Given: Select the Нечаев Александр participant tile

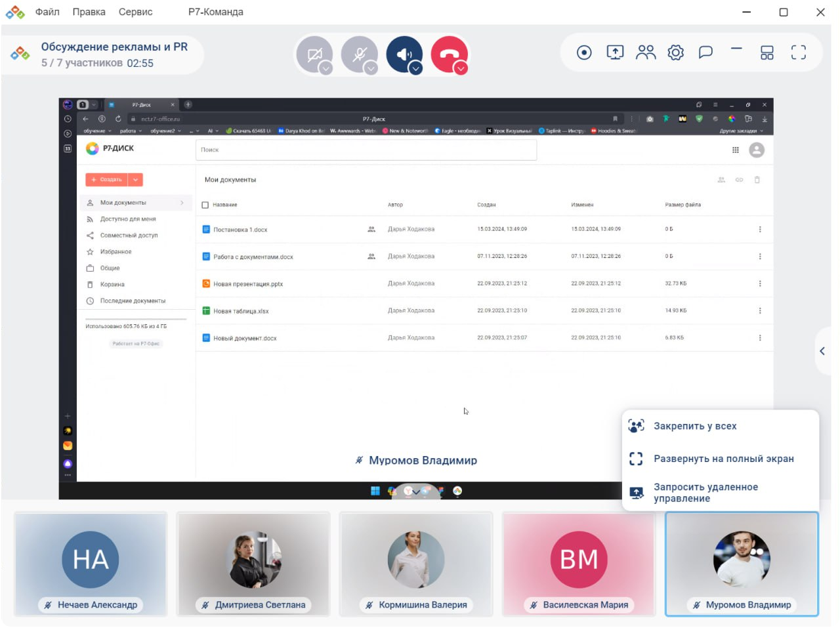Looking at the screenshot, I should 91,564.
